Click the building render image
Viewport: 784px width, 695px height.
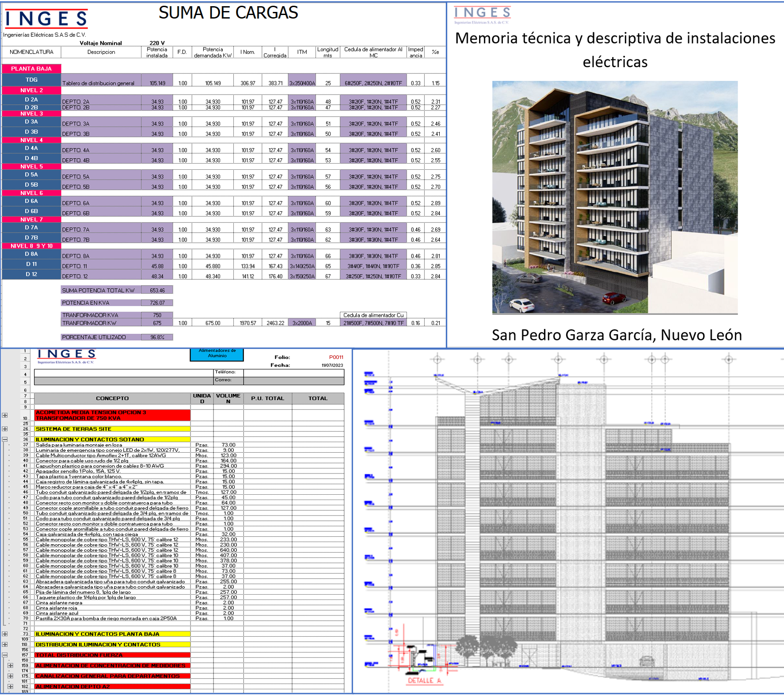click(614, 197)
